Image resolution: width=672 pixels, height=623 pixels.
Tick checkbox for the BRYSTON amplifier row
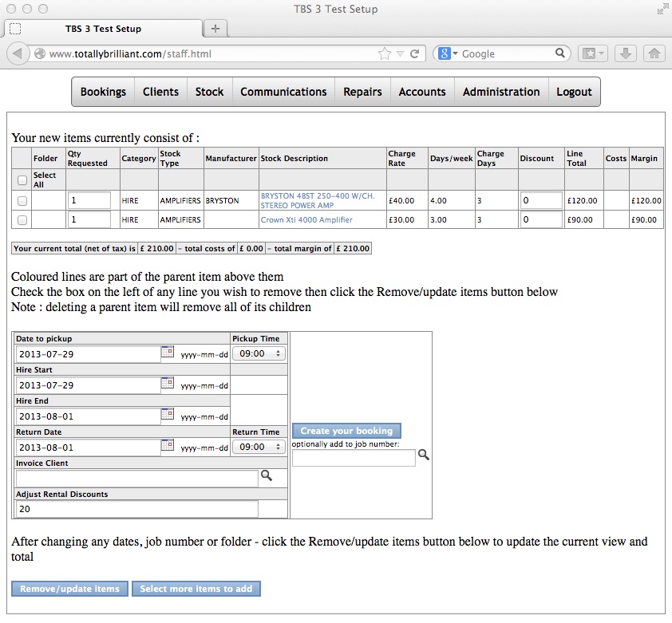pos(22,201)
